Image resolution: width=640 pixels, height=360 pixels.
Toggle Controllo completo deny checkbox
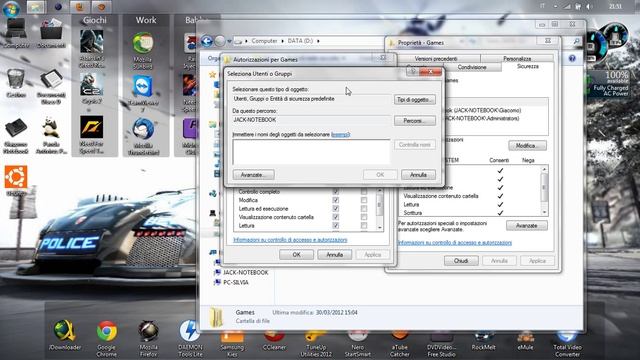point(364,191)
